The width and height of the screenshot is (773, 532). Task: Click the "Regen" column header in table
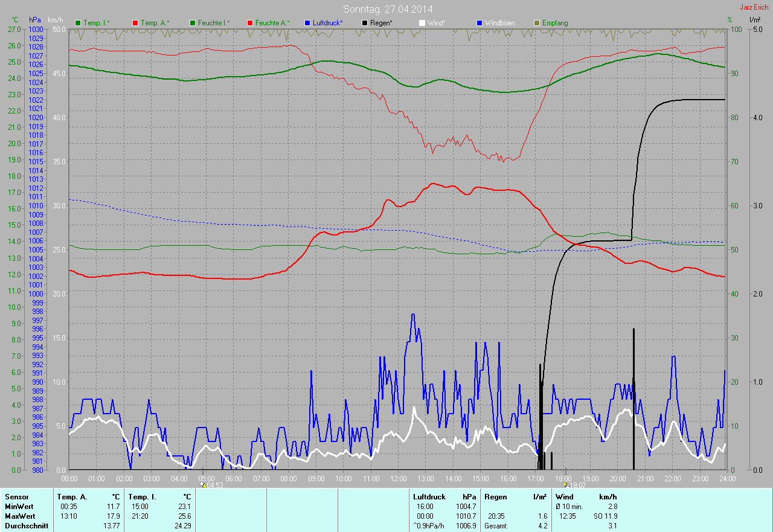495,497
